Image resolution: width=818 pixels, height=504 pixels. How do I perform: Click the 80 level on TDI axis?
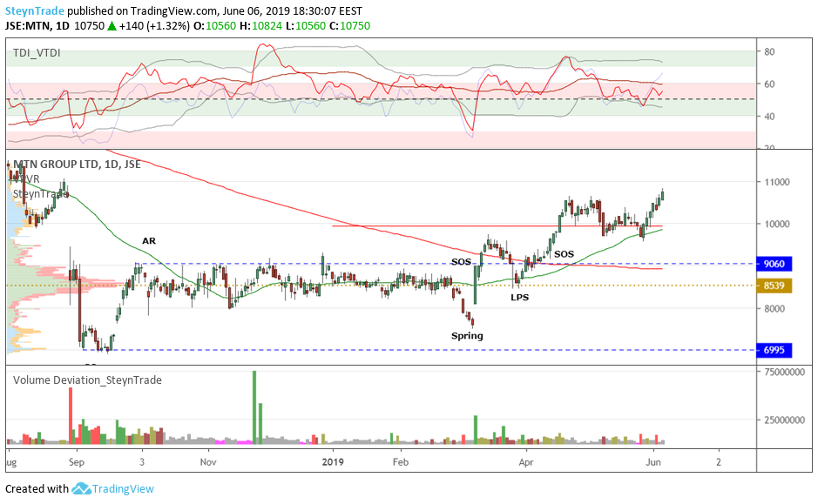tap(769, 51)
